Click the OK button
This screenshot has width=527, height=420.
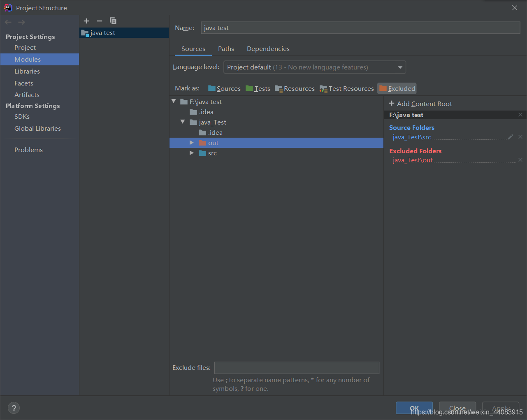[414, 408]
